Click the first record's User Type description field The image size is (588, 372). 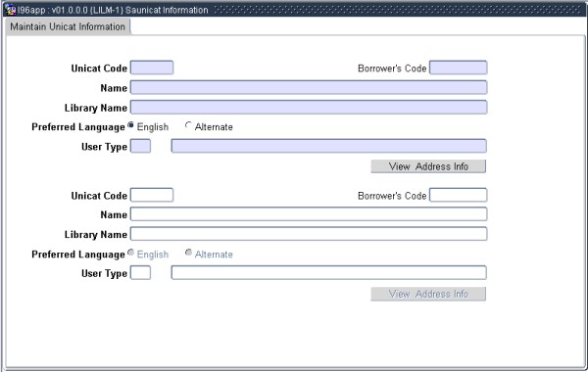coord(329,146)
